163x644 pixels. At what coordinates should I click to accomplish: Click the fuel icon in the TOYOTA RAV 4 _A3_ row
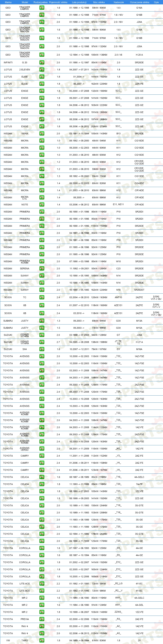(42, 633)
